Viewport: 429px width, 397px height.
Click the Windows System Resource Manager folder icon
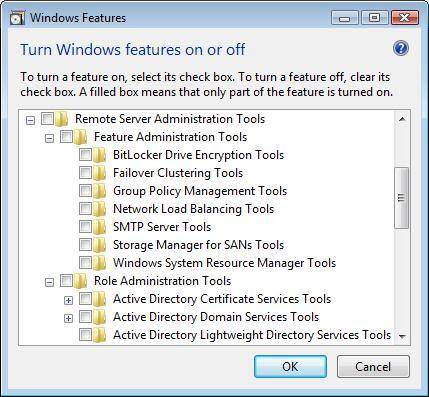(x=100, y=263)
